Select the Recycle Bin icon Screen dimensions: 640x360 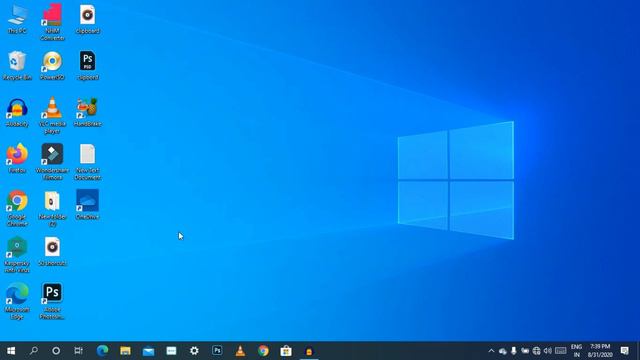pyautogui.click(x=17, y=66)
